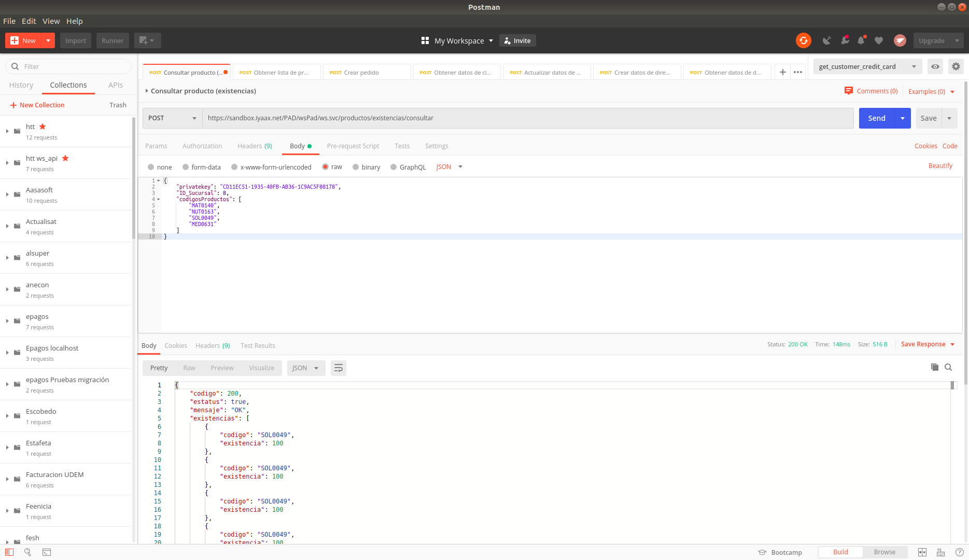Switch to the APIs sidebar tab
The height and width of the screenshot is (560, 969).
(x=116, y=85)
